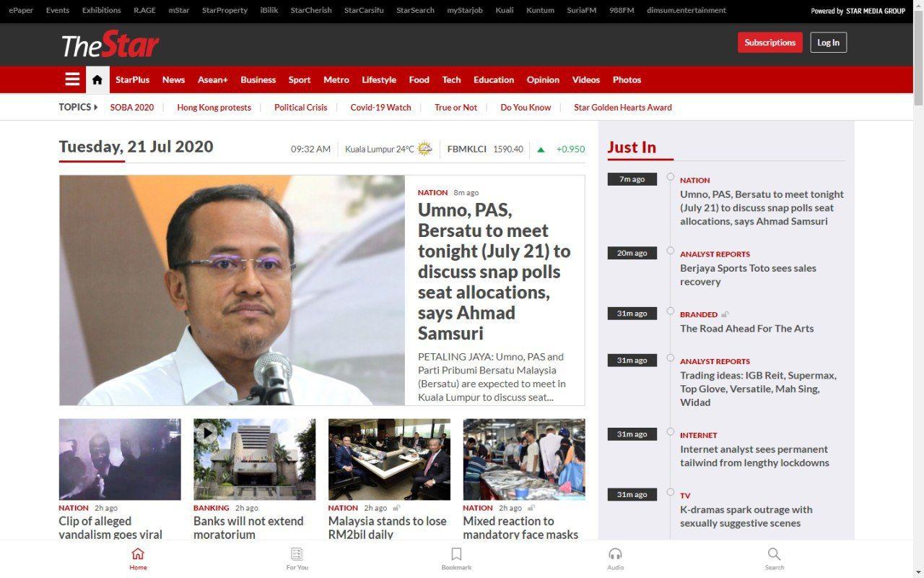Open the Audio headphones icon

point(615,554)
